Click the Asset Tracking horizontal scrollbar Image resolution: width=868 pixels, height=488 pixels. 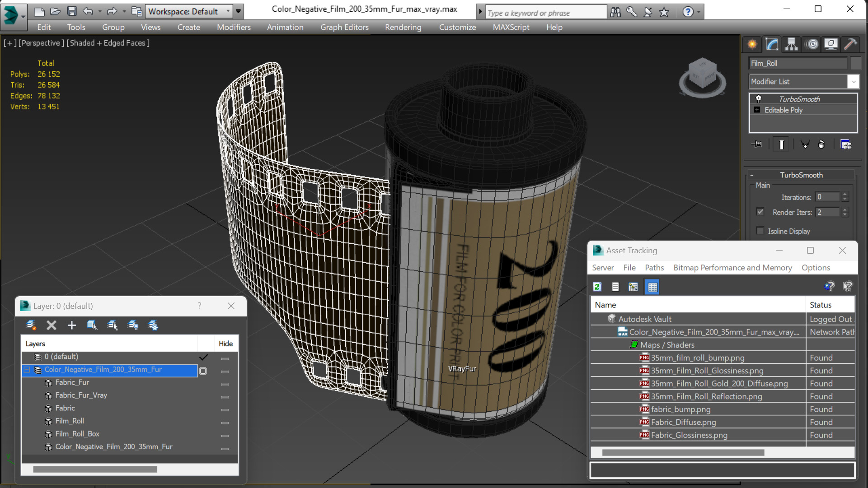(x=683, y=452)
